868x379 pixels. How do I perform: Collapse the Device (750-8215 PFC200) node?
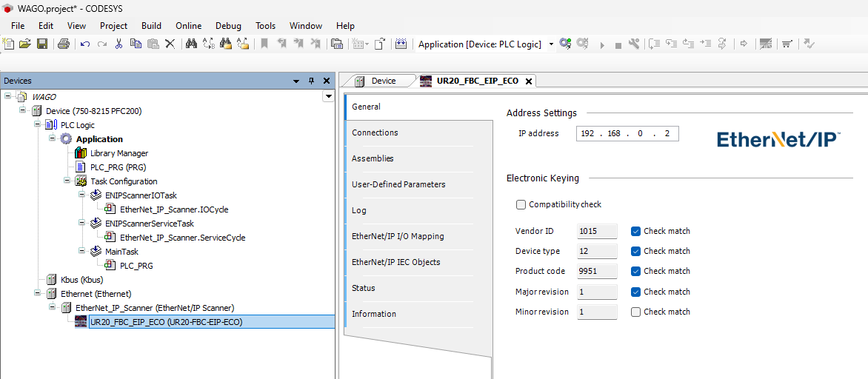22,110
